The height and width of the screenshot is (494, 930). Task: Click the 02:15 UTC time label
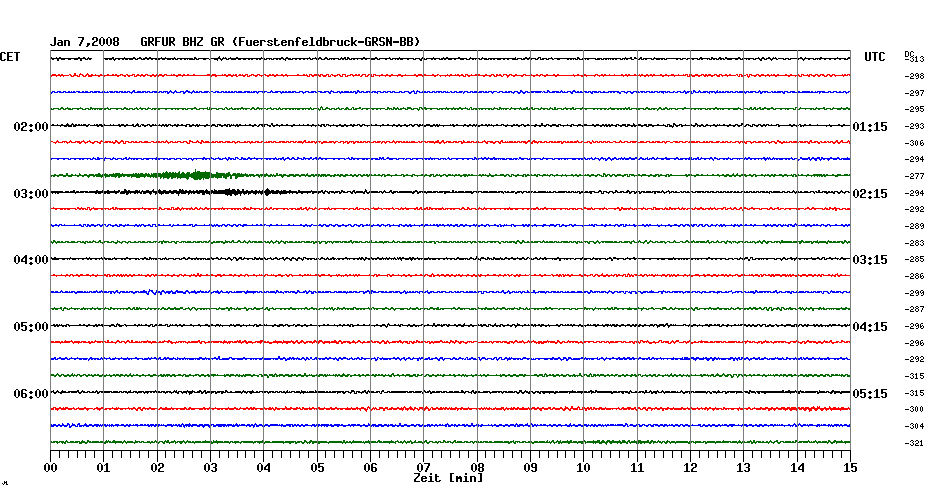click(870, 194)
